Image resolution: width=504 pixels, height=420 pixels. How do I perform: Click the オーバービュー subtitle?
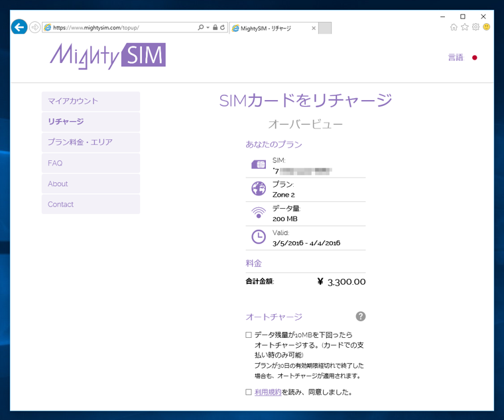[x=305, y=125]
